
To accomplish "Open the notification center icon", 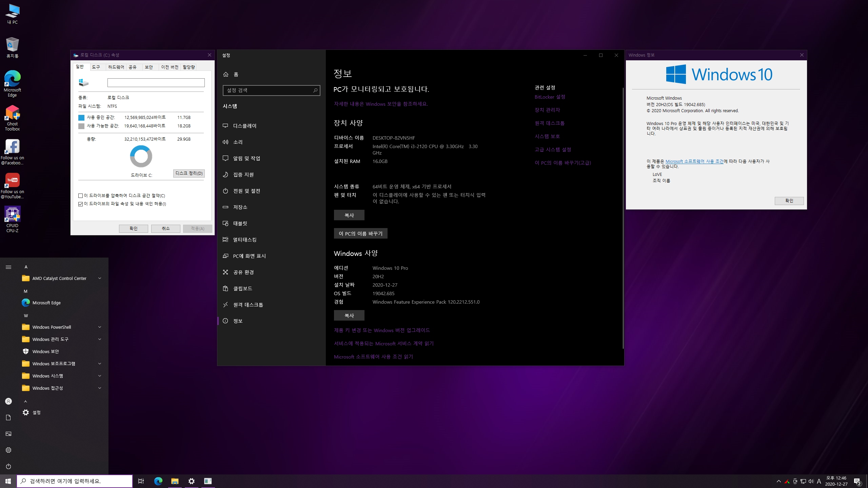I will [x=857, y=481].
